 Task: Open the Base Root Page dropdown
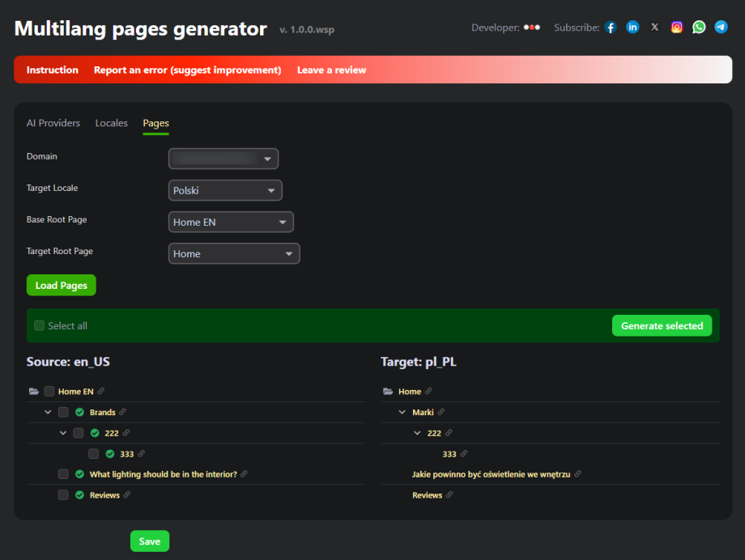click(x=231, y=222)
